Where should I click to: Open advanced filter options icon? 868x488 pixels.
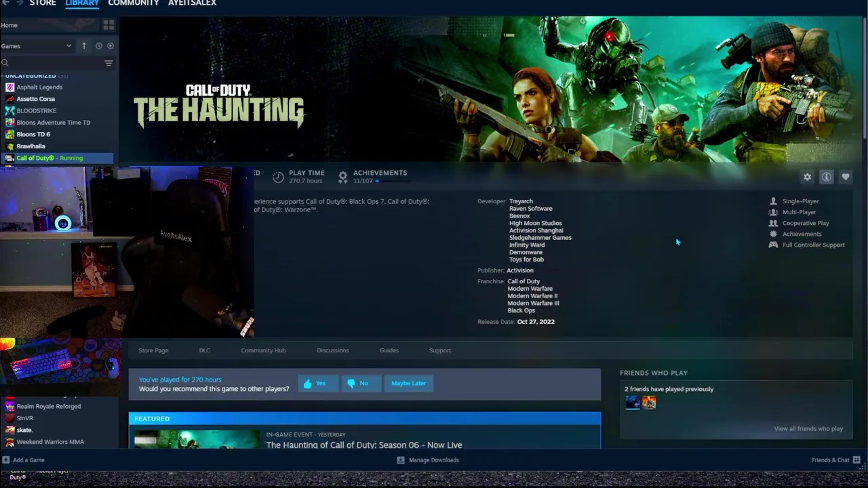pyautogui.click(x=108, y=63)
